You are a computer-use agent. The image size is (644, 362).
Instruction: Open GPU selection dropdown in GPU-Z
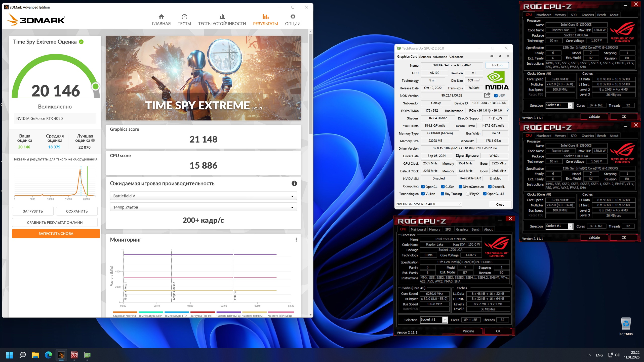429,204
